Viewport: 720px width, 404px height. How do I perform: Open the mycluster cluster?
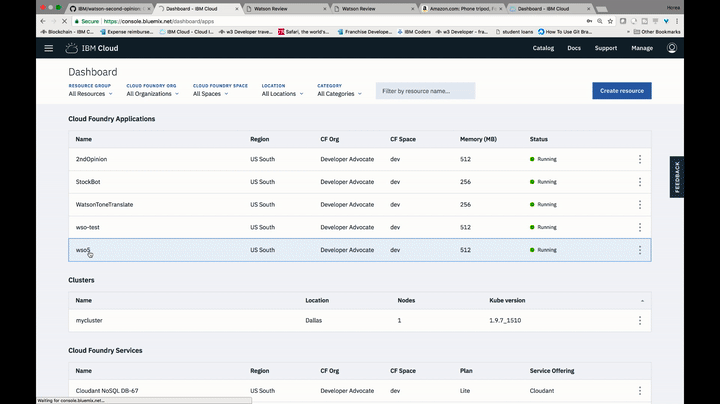(x=89, y=320)
